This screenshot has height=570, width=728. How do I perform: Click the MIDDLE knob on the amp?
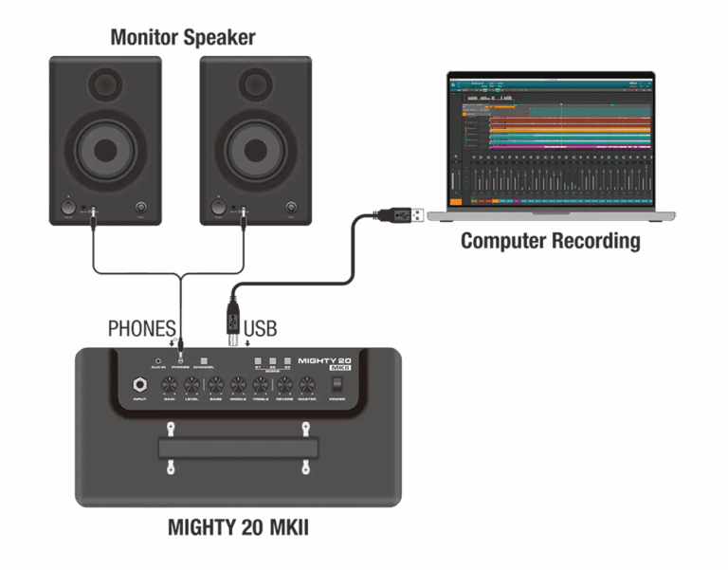point(238,385)
